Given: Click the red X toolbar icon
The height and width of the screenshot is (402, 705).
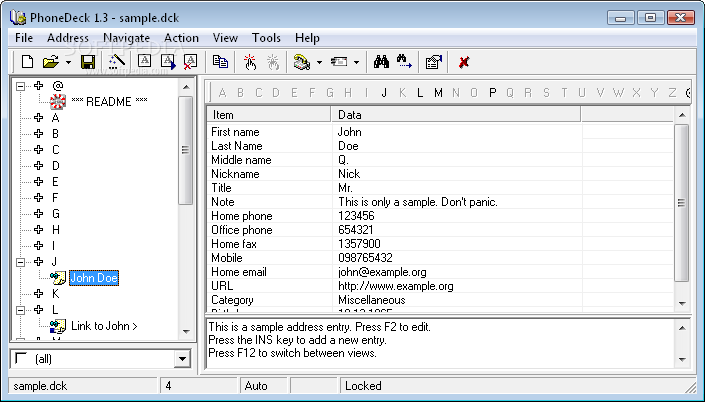Looking at the screenshot, I should coord(464,62).
